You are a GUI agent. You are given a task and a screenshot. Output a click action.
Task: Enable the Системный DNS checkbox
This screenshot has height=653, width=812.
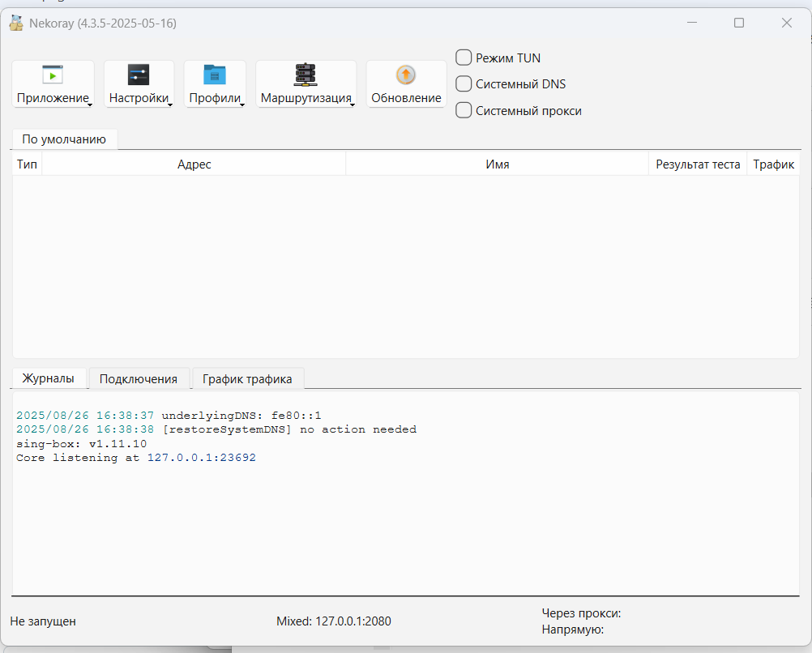pos(464,84)
